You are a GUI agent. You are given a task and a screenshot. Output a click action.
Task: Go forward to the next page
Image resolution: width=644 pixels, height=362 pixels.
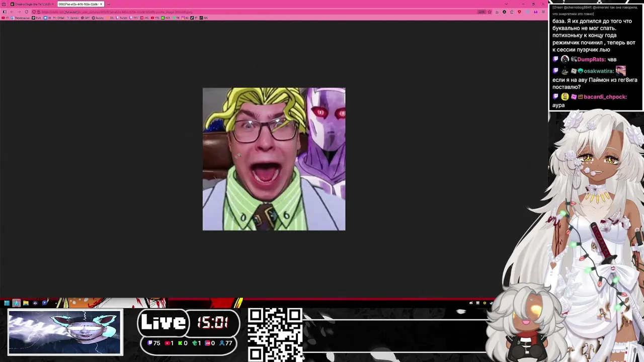(x=19, y=12)
